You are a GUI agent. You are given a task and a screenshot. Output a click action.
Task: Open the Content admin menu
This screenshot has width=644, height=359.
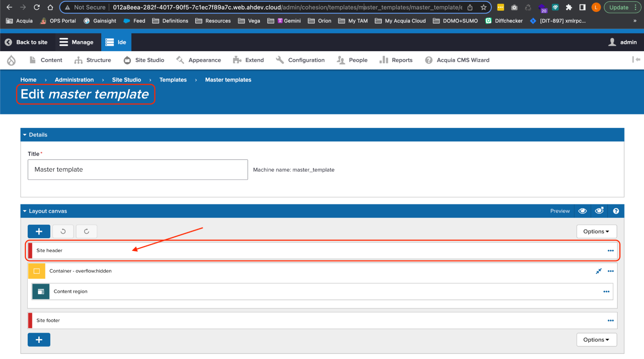click(x=45, y=60)
